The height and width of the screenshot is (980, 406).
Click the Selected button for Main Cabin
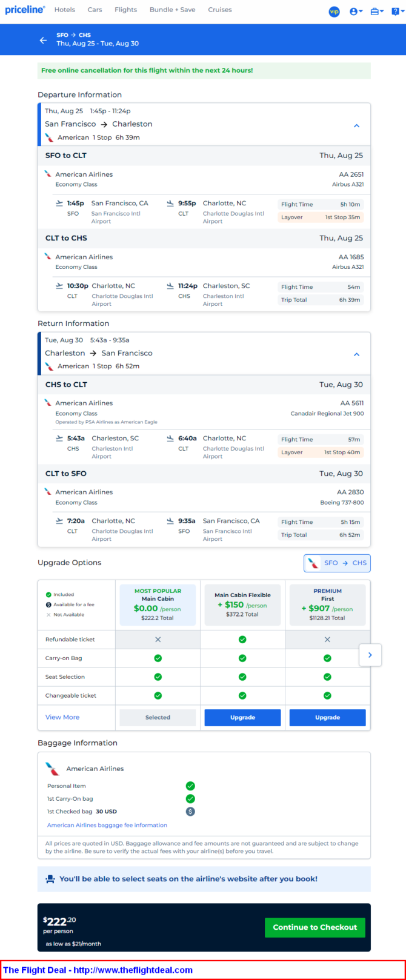158,717
